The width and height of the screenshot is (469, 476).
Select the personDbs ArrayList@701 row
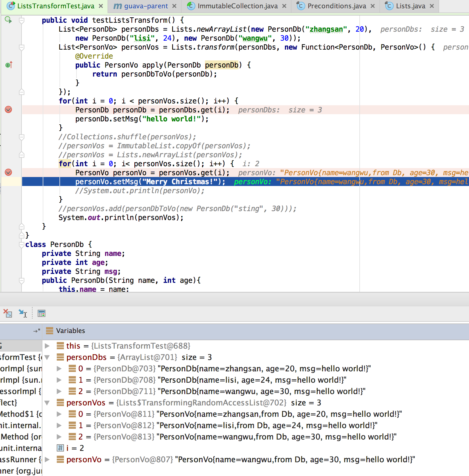pyautogui.click(x=256, y=357)
